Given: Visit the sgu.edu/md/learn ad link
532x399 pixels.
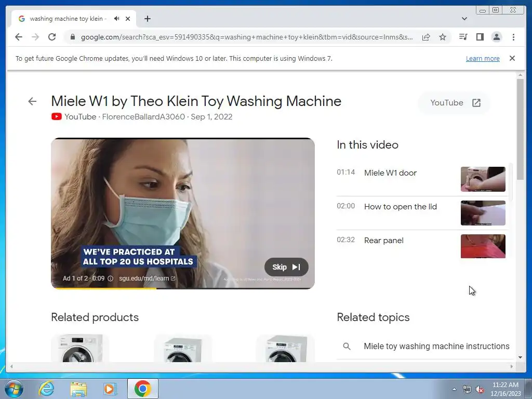Looking at the screenshot, I should tap(147, 278).
